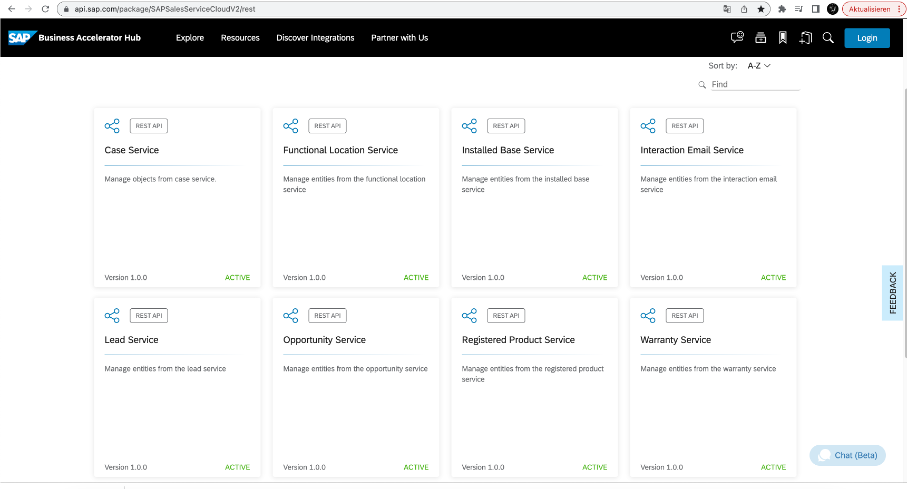The image size is (908, 490).
Task: Open the browser extensions puzzle icon
Action: [781, 8]
